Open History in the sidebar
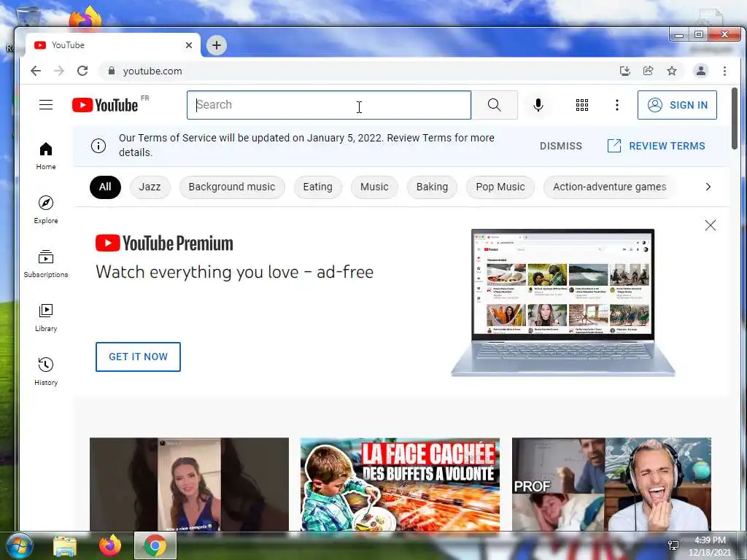The image size is (747, 560). tap(46, 371)
